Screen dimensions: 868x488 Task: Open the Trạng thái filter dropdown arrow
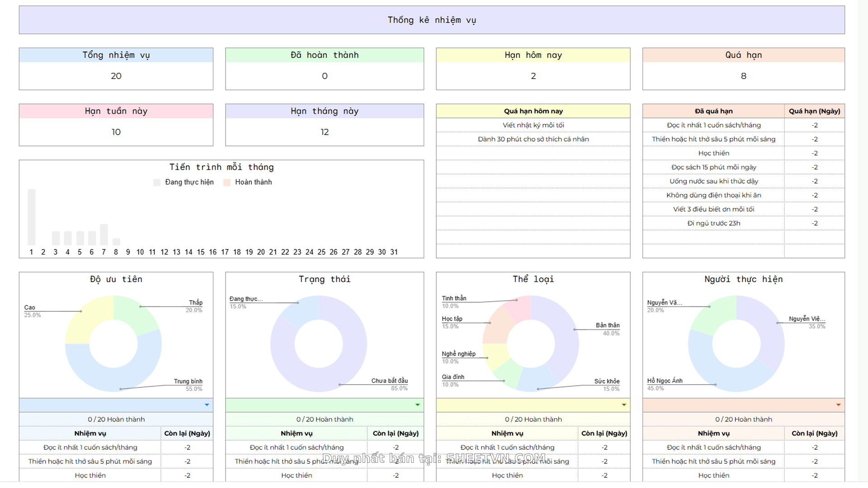[x=417, y=405]
